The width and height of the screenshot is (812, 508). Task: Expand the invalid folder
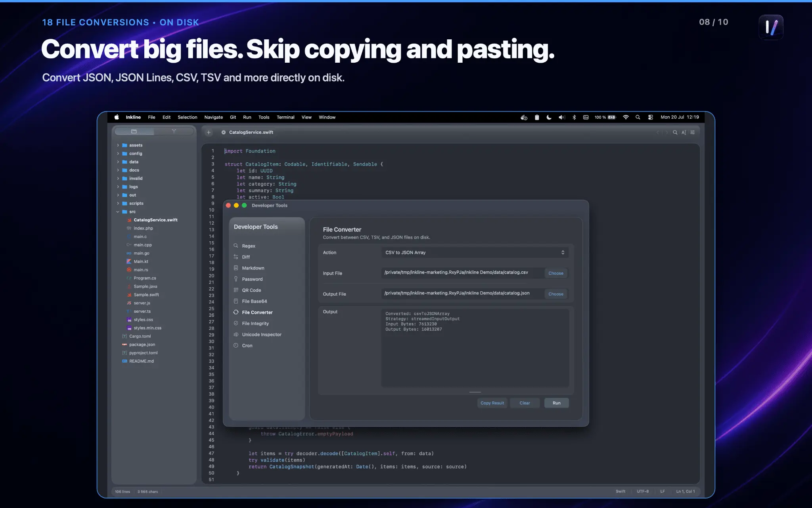118,179
